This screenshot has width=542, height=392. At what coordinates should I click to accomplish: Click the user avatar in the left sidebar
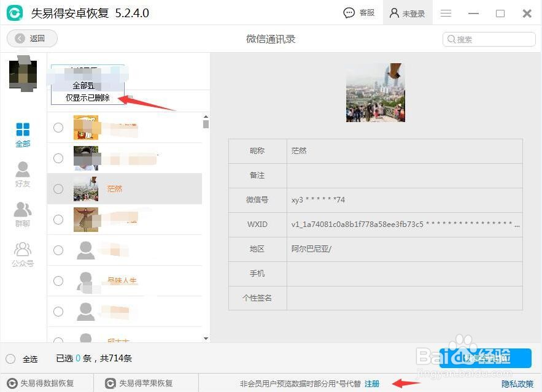point(23,75)
